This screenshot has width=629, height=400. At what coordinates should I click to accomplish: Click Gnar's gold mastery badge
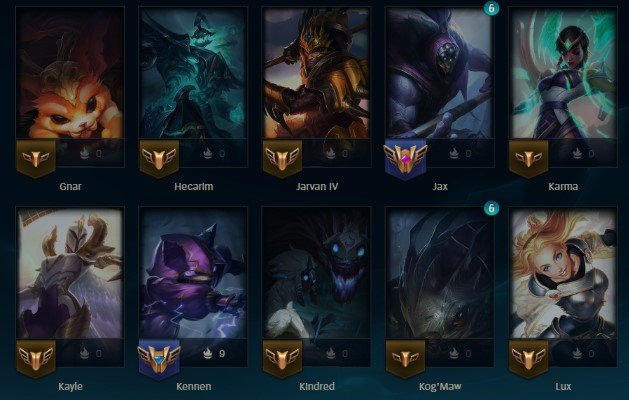pos(36,158)
